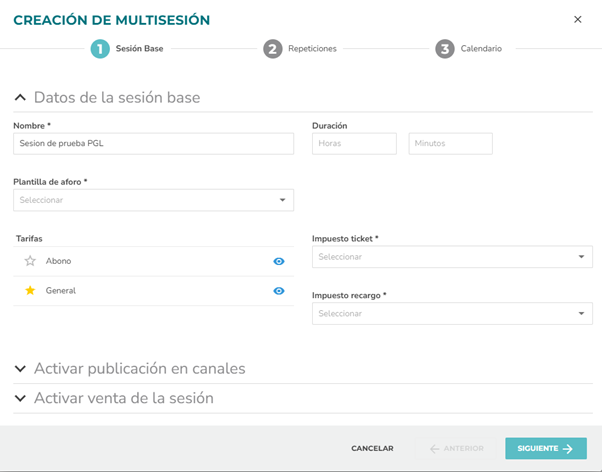Click the Nombre input field
This screenshot has height=472, width=602.
point(154,144)
